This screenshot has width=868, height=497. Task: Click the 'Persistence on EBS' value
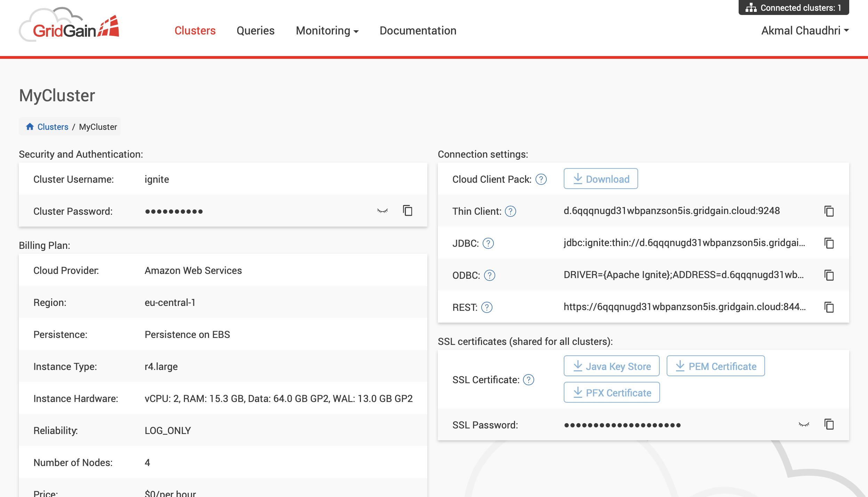tap(187, 335)
